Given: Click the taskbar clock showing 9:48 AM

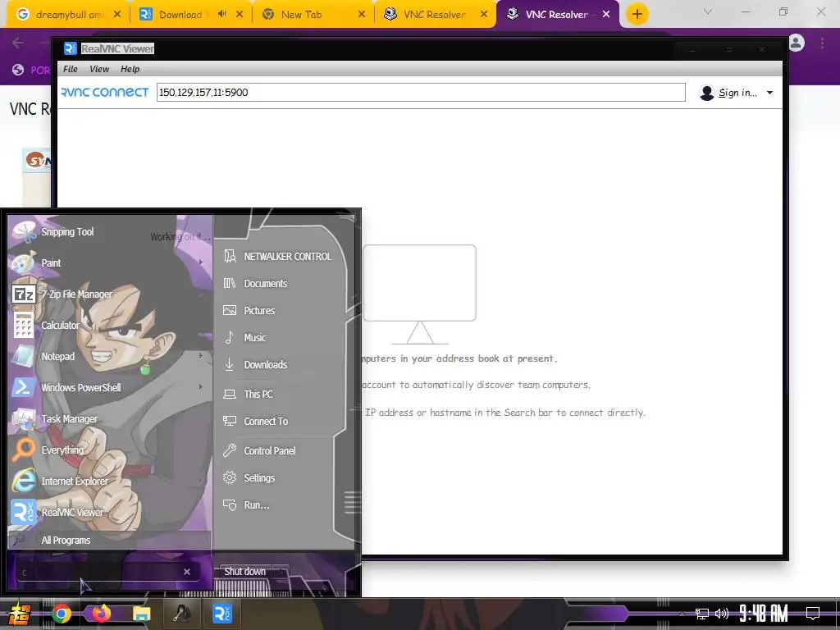Looking at the screenshot, I should click(x=764, y=614).
